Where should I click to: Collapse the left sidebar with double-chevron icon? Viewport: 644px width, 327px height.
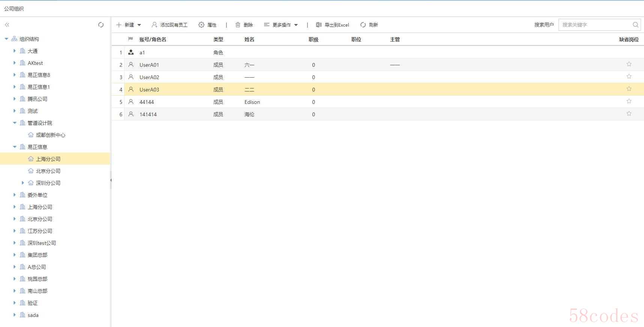tap(7, 25)
